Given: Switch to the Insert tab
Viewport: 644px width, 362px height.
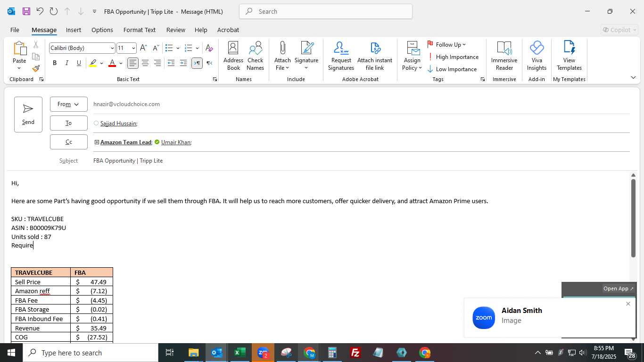Looking at the screenshot, I should click(74, 30).
